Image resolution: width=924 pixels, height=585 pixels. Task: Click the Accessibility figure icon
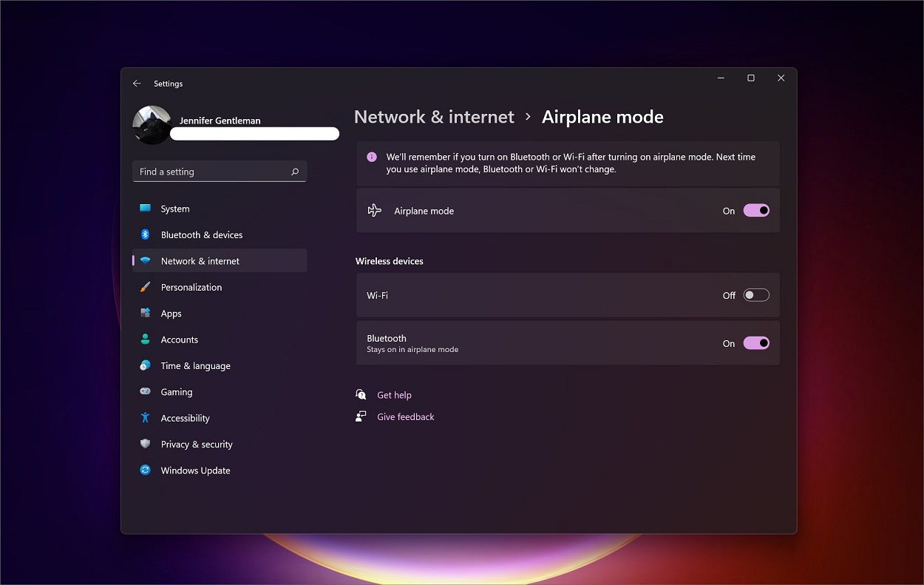pos(146,418)
